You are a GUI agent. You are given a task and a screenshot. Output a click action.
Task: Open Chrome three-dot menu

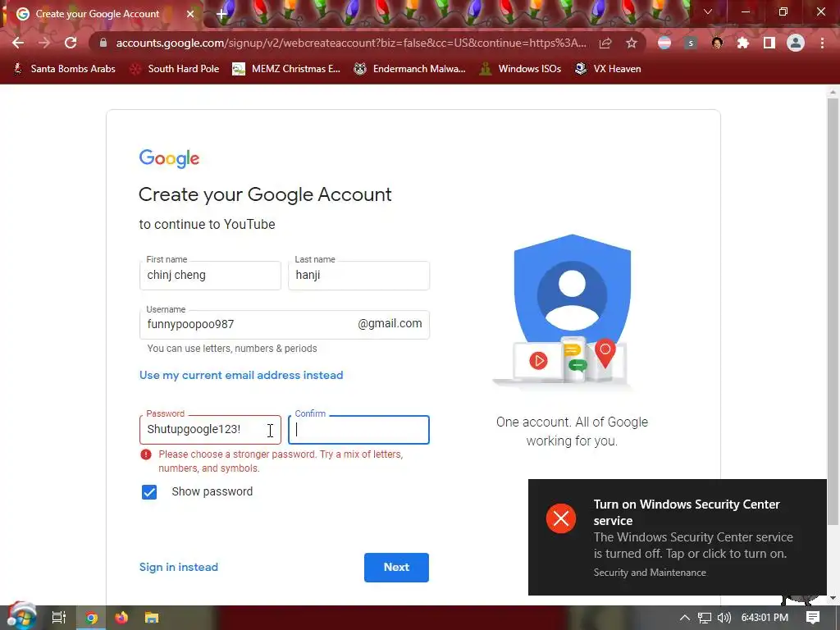click(822, 43)
